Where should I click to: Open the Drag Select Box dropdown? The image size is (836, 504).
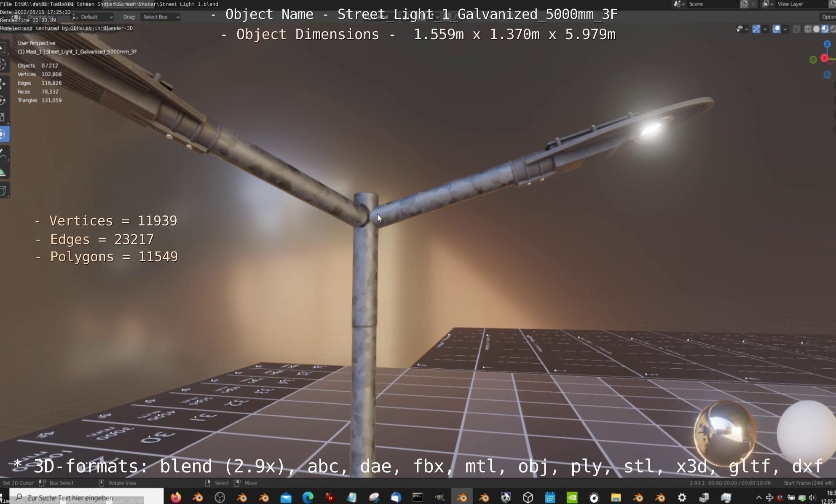pos(161,17)
